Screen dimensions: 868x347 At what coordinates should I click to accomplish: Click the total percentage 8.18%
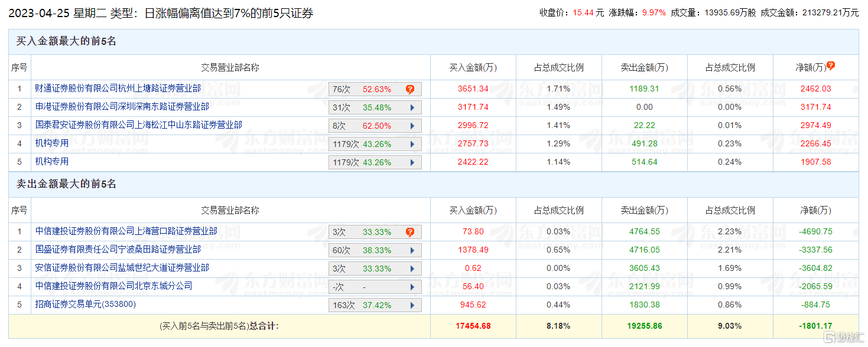[x=558, y=326]
